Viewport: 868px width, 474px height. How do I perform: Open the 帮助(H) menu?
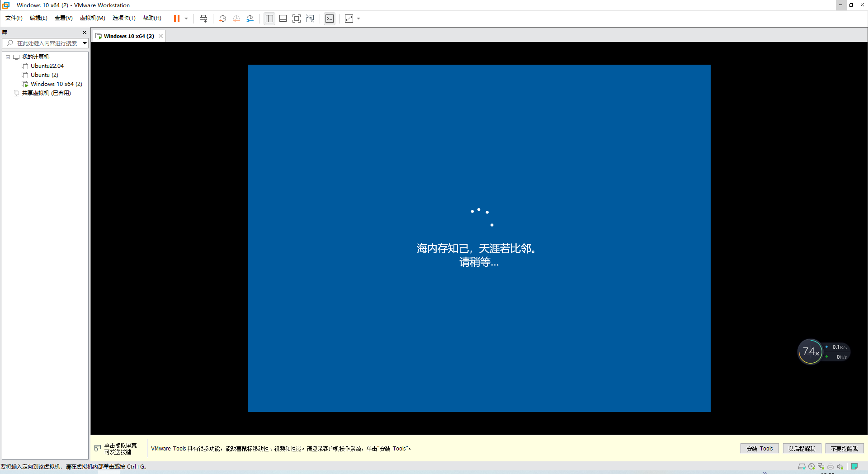pos(152,18)
